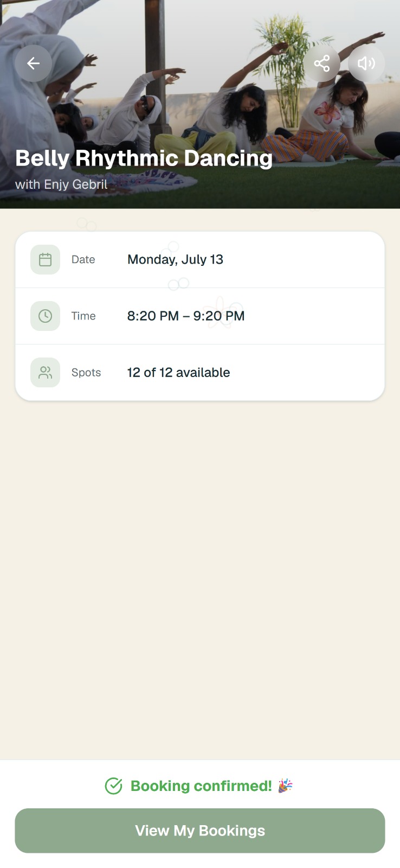Select the Monday, July 13 date
The image size is (400, 868).
175,259
